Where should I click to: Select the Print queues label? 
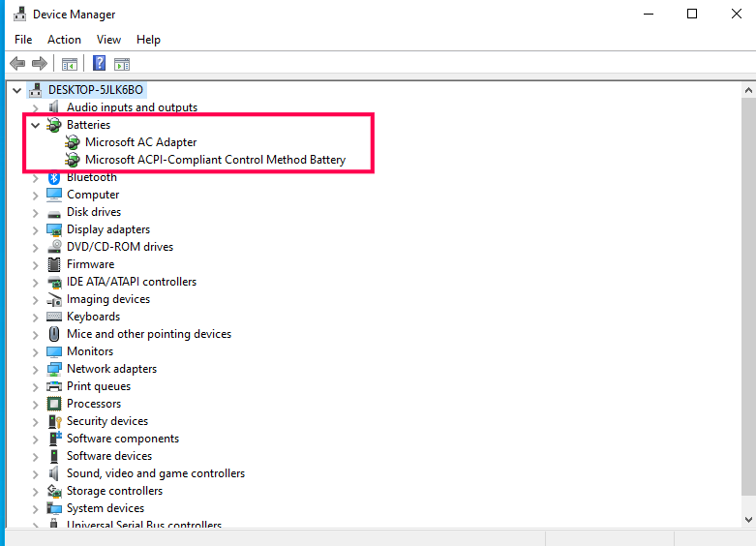click(99, 386)
